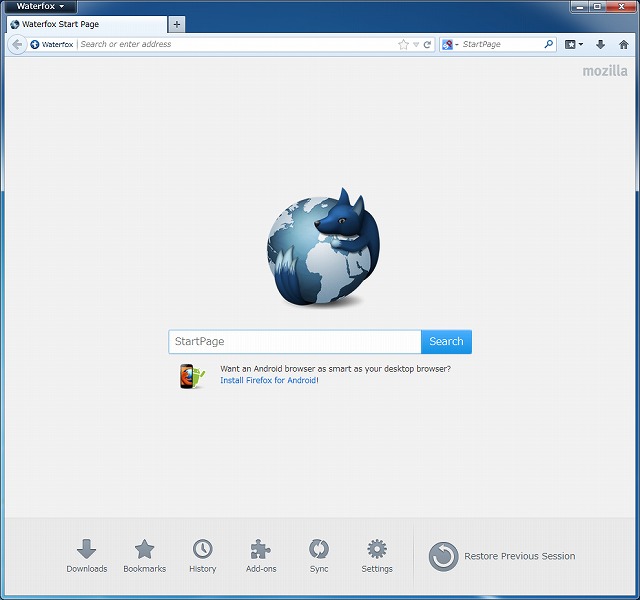Reload the current page
Image resolution: width=640 pixels, height=600 pixels.
pyautogui.click(x=427, y=44)
